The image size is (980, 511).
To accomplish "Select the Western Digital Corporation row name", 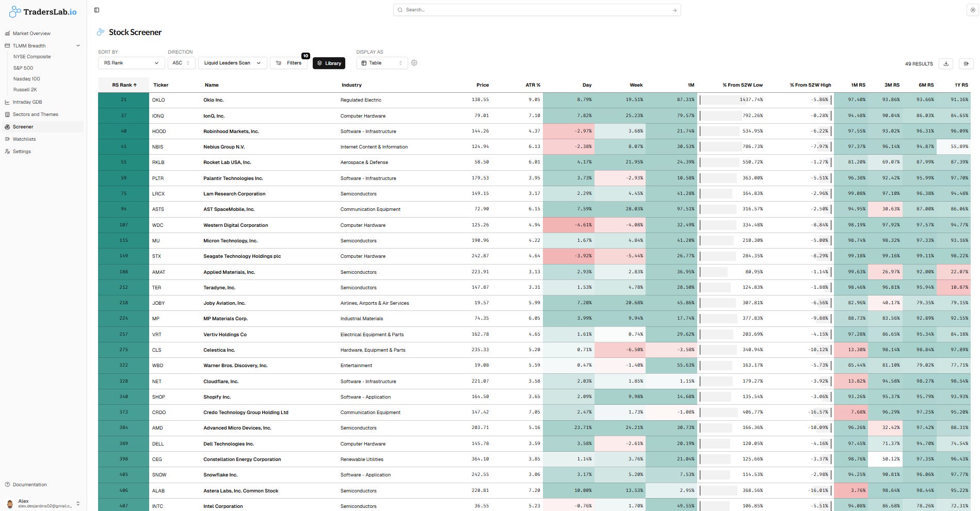I will pos(236,225).
